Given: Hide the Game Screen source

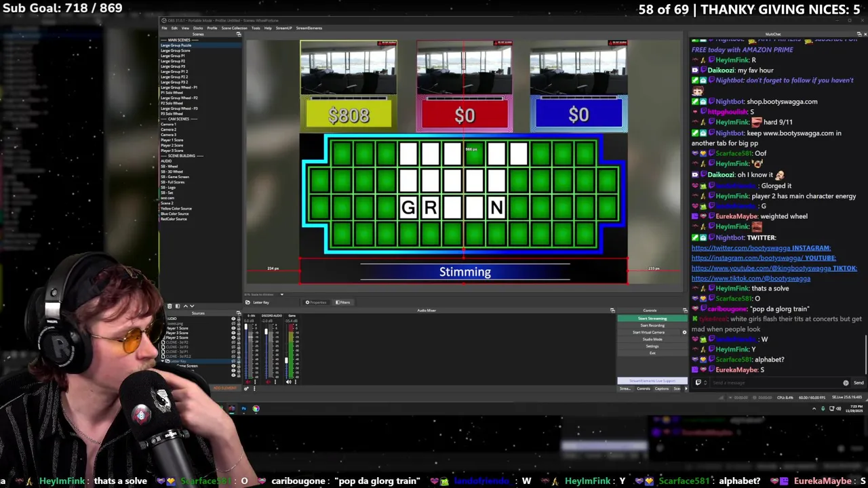Looking at the screenshot, I should (233, 366).
